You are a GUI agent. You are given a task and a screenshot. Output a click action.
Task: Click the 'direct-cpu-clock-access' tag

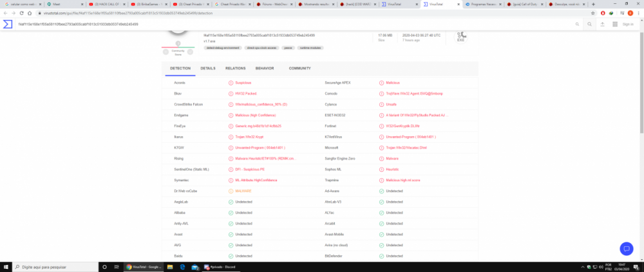262,48
